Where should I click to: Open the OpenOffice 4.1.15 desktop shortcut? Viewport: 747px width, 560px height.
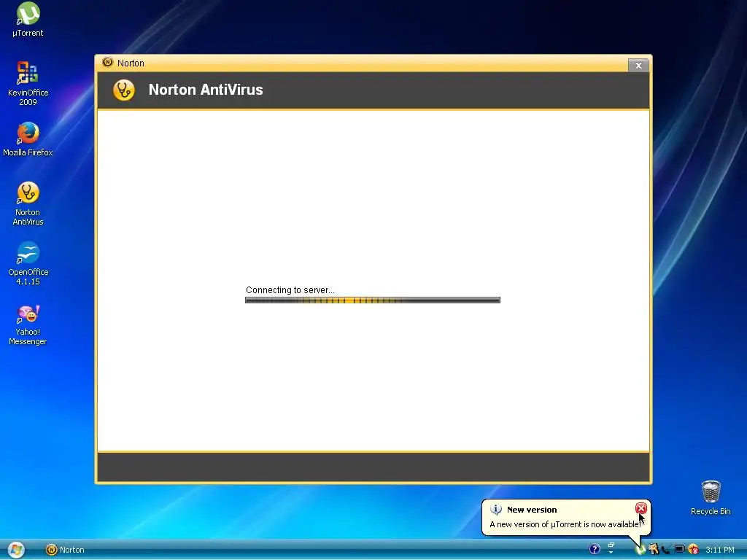click(28, 263)
